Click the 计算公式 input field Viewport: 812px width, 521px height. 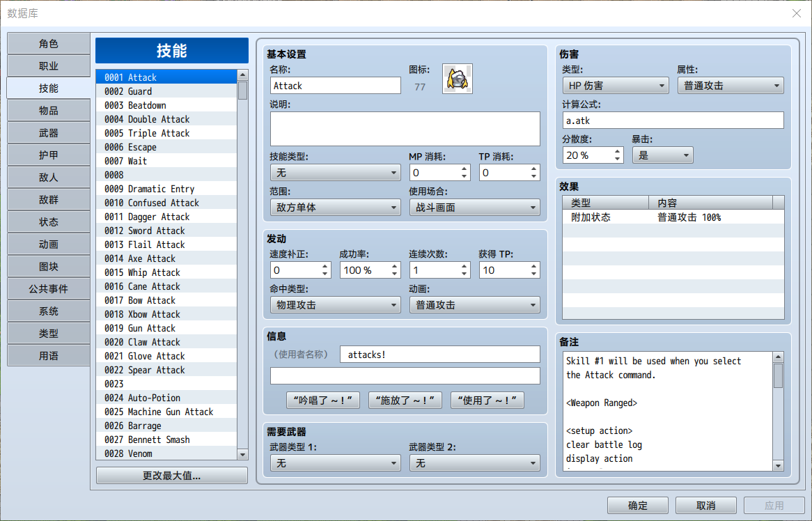673,120
